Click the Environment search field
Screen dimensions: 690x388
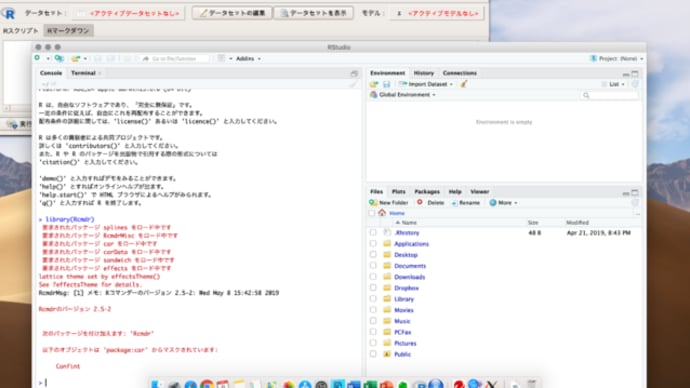tap(609, 95)
